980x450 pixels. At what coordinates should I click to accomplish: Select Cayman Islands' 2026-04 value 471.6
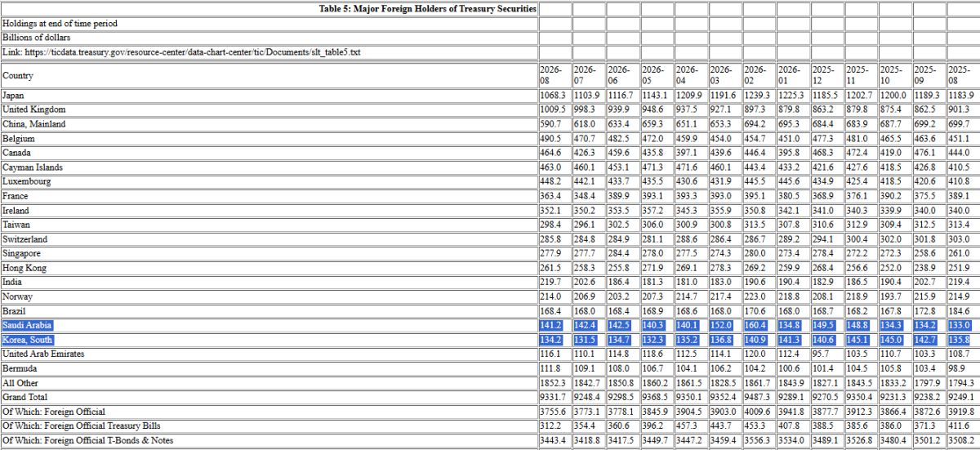[691, 167]
